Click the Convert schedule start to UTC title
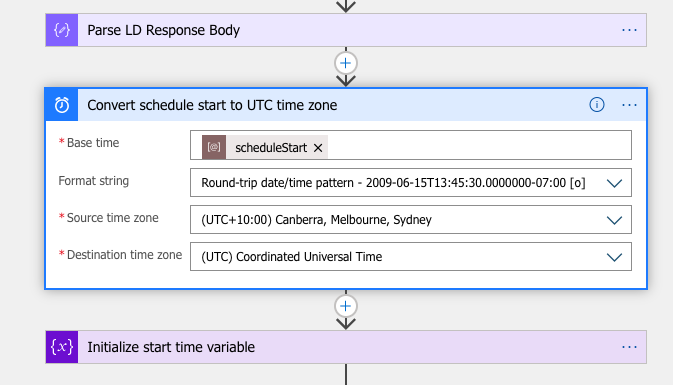Screen dimensions: 673x385 (212, 105)
